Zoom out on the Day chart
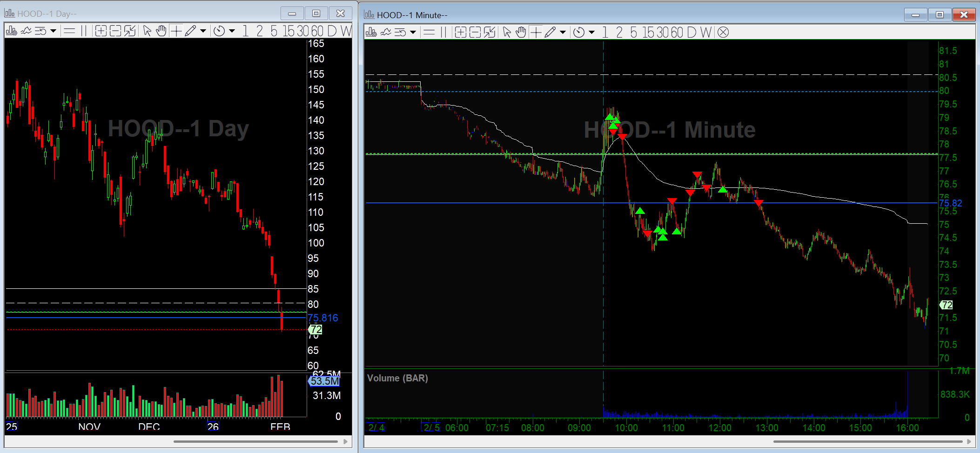The width and height of the screenshot is (980, 453). point(115,31)
